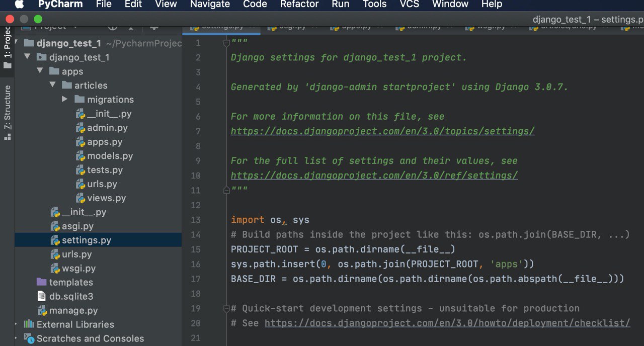
Task: Open the File menu
Action: point(104,5)
